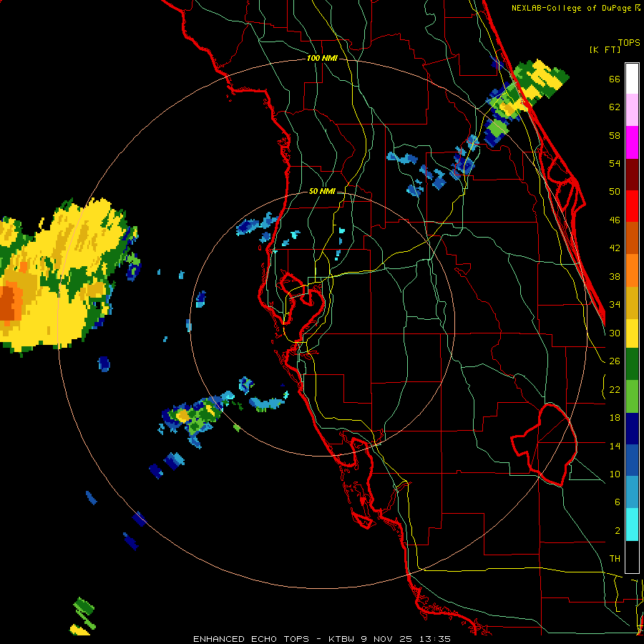Click the NEXLAB-College of DuPage label
This screenshot has width=644, height=644.
(576, 8)
